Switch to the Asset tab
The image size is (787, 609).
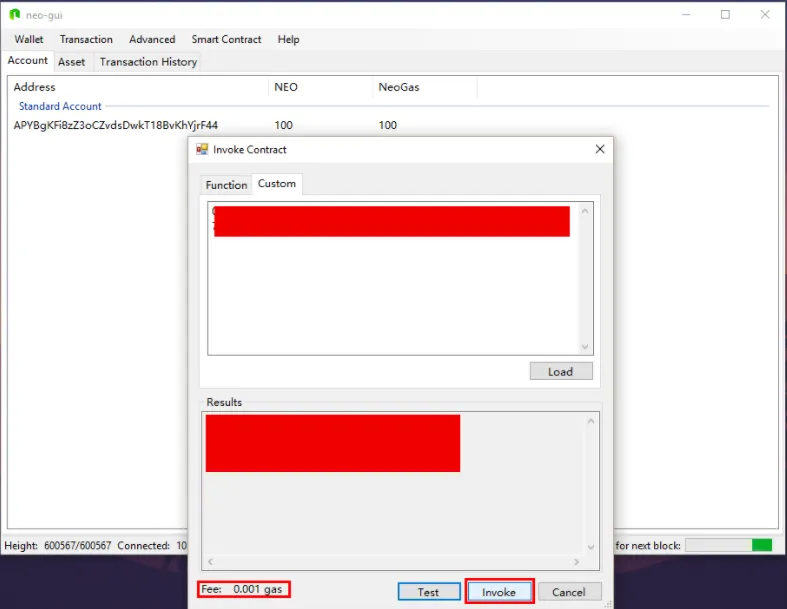tap(71, 62)
